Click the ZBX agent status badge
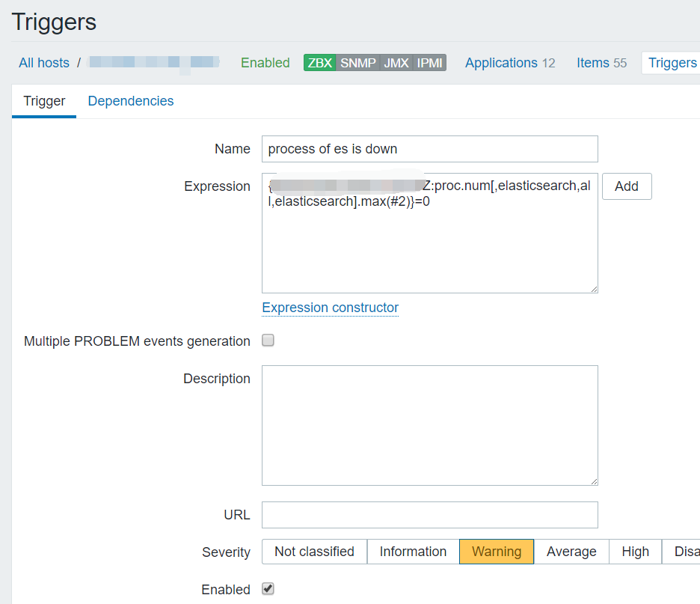700x604 pixels. click(320, 63)
